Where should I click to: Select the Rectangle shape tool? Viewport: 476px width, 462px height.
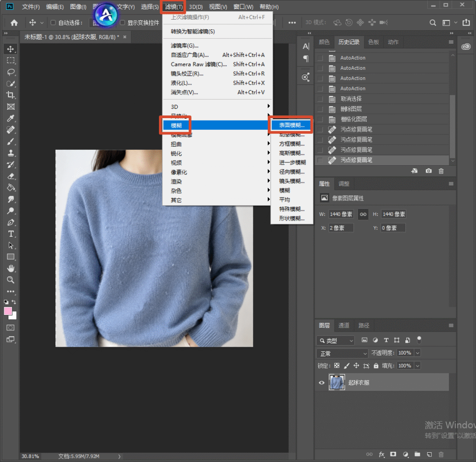11,257
